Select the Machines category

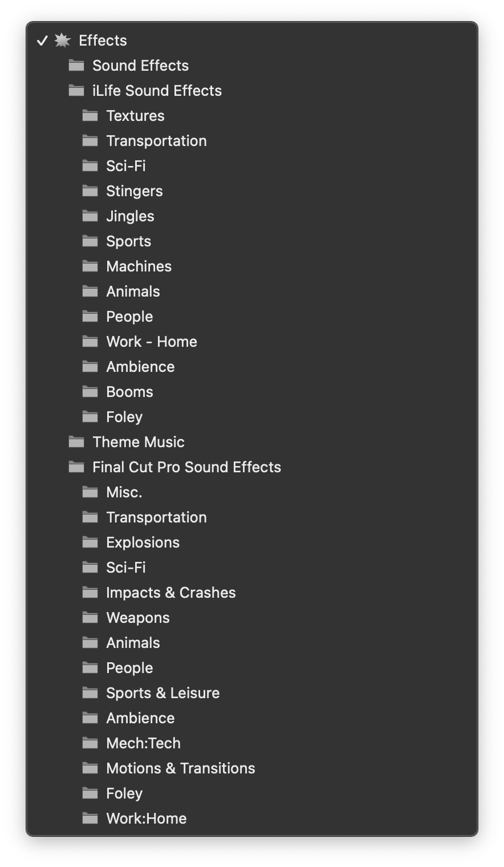tap(252, 266)
